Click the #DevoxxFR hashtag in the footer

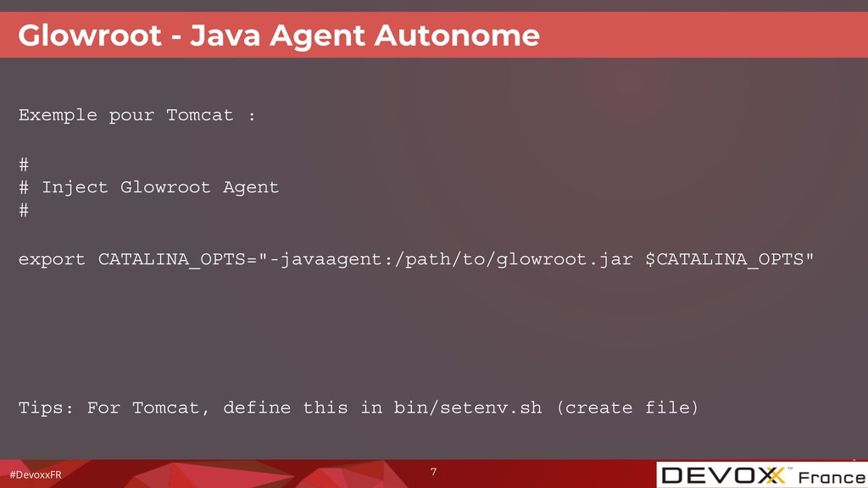[x=36, y=474]
